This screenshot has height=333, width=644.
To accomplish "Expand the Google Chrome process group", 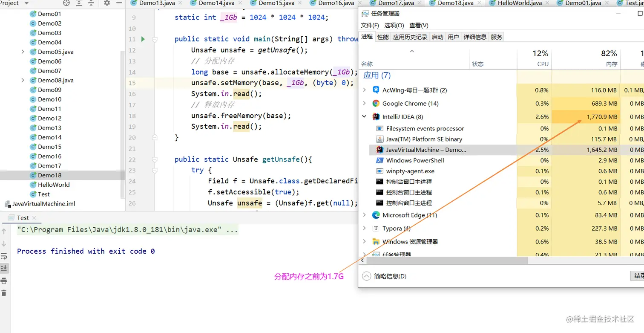I will [x=364, y=103].
